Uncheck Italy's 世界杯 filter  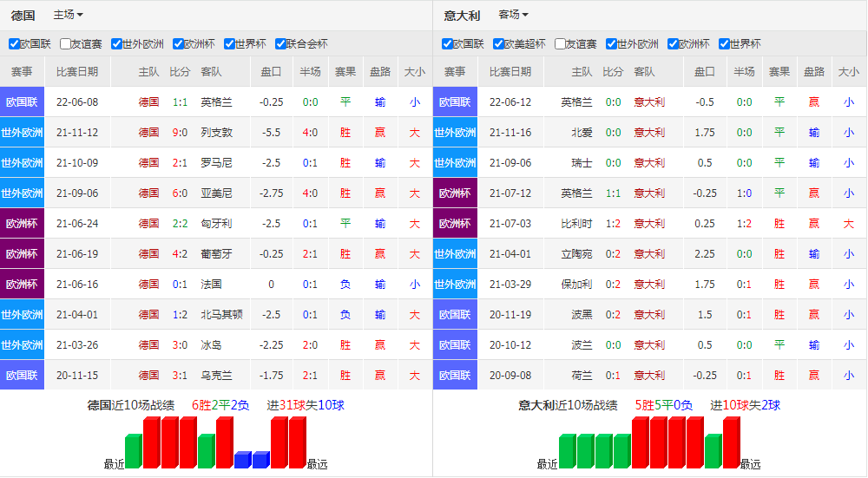724,43
